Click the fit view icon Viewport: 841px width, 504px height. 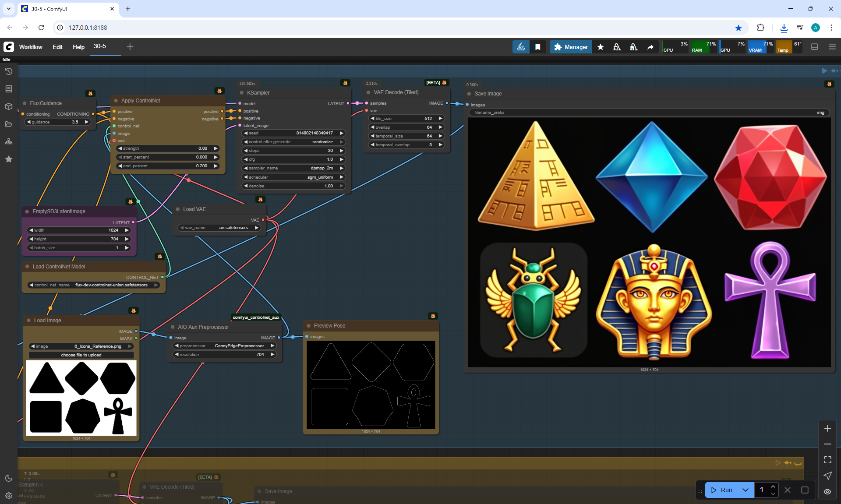click(827, 460)
